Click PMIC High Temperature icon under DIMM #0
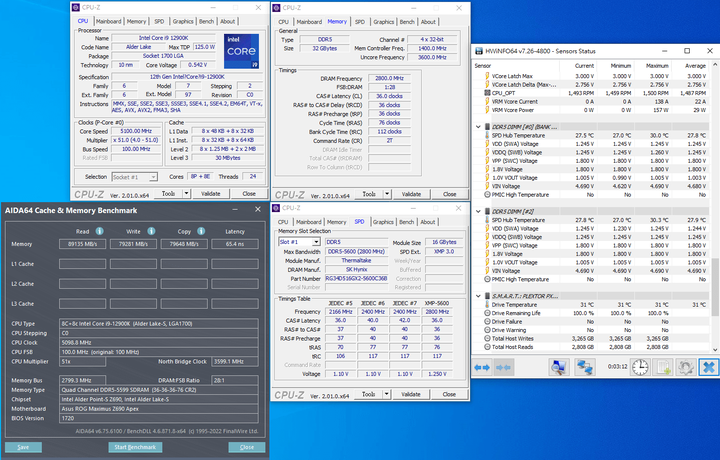The height and width of the screenshot is (460, 720). click(487, 195)
